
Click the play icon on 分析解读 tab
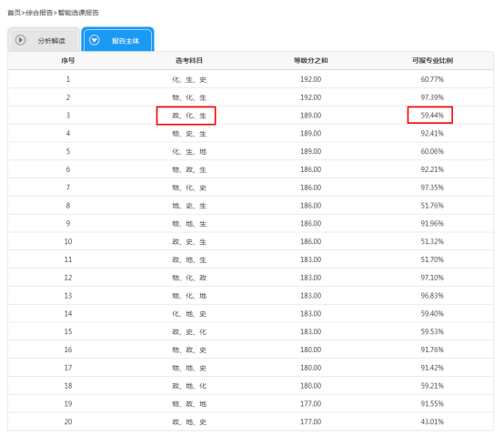pos(20,40)
